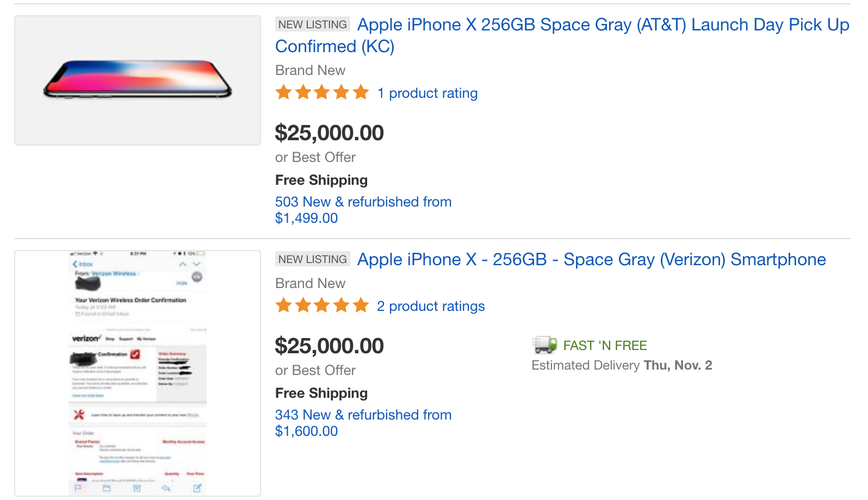
Task: Click the Verizon listing's $25,000.00 price
Action: [x=330, y=346]
